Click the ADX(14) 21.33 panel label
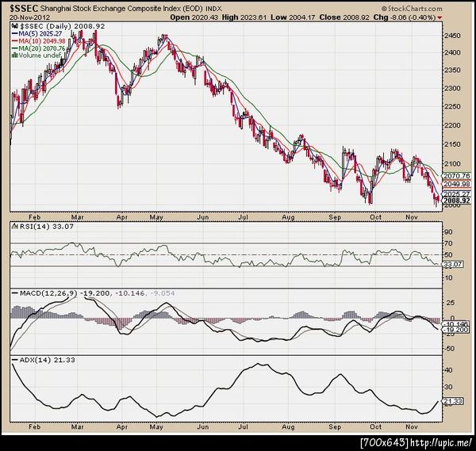476x451 pixels. click(x=47, y=360)
